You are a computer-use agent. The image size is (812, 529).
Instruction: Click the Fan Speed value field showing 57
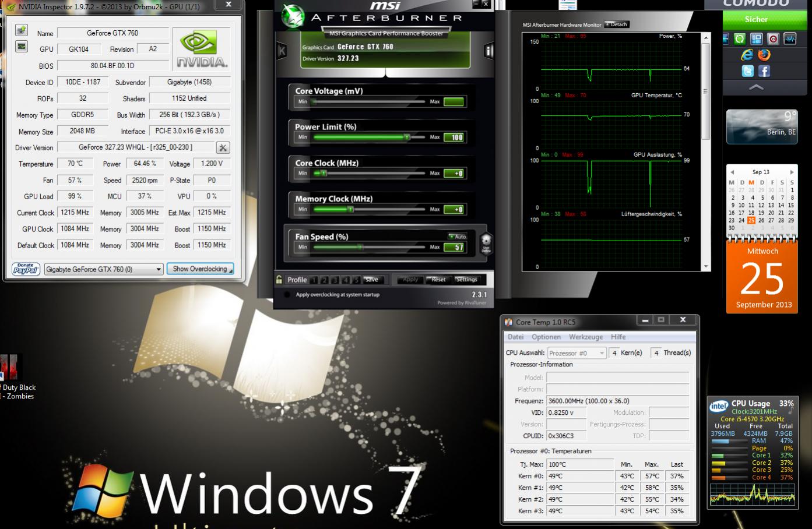[x=454, y=248]
